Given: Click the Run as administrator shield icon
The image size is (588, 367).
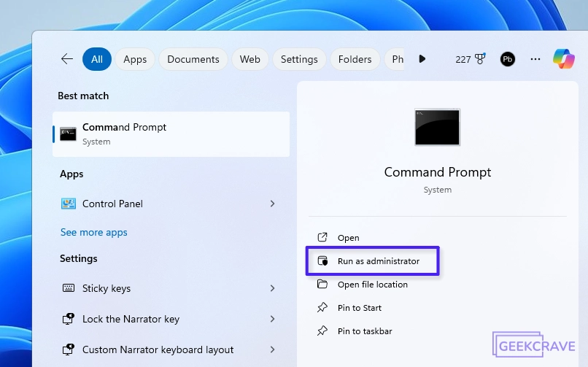Looking at the screenshot, I should pyautogui.click(x=323, y=261).
